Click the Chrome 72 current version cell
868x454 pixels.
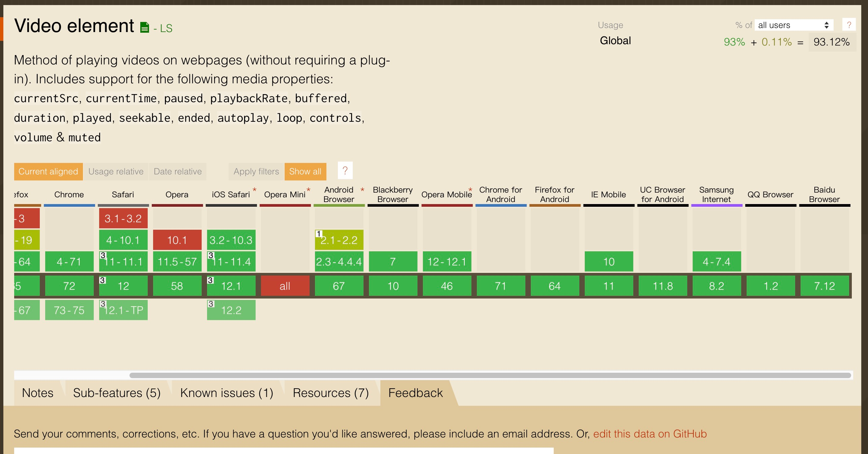69,286
